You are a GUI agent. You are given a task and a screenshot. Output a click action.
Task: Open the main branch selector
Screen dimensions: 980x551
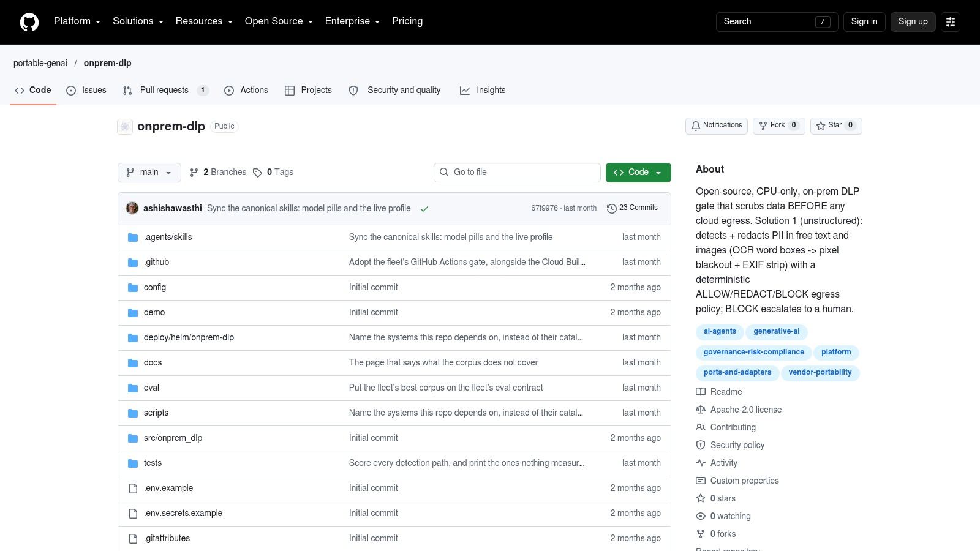point(149,173)
